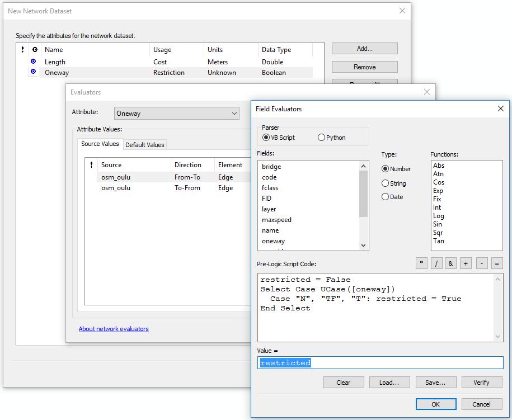Click the divide operator button
The width and height of the screenshot is (512, 420).
pos(436,263)
